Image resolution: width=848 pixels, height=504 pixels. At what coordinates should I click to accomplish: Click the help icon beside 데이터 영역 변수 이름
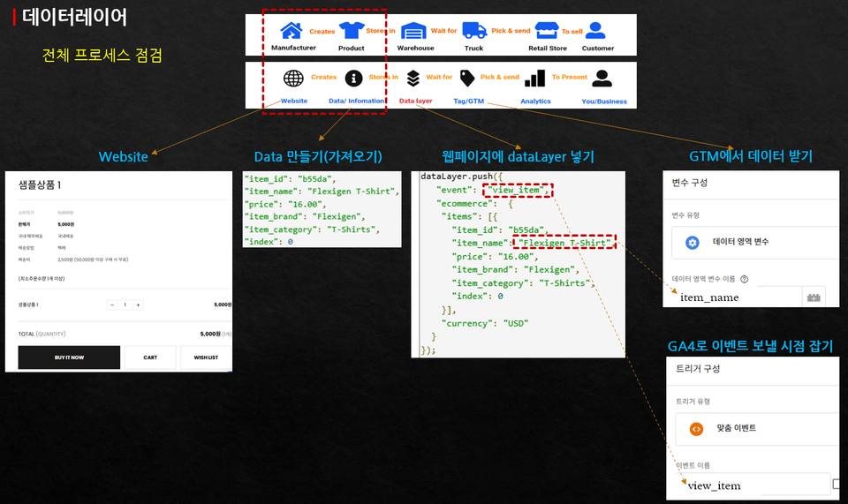[744, 279]
